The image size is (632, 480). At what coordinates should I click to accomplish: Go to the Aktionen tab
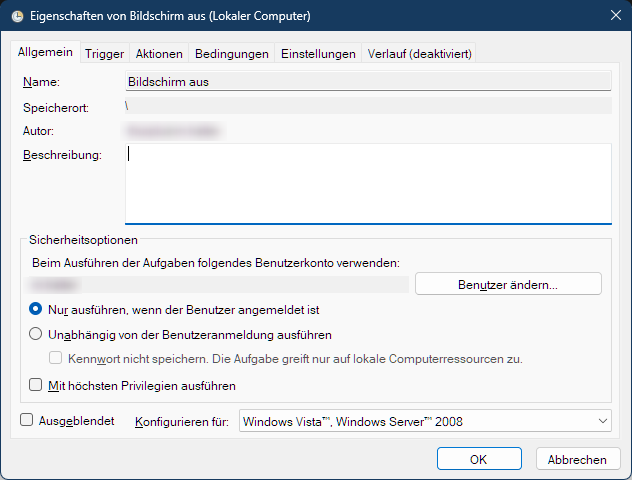coord(159,54)
